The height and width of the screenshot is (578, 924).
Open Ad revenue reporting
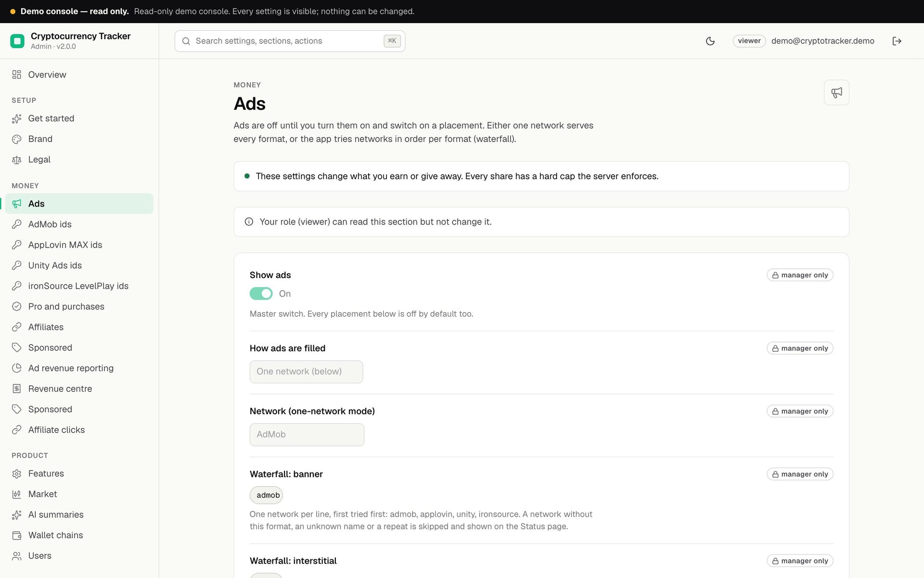[x=79, y=368]
